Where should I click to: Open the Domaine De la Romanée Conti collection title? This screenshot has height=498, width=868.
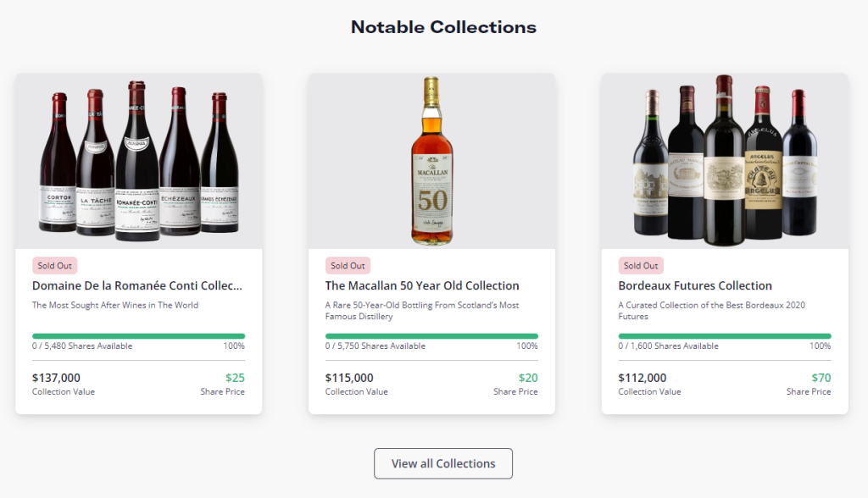[x=137, y=285]
